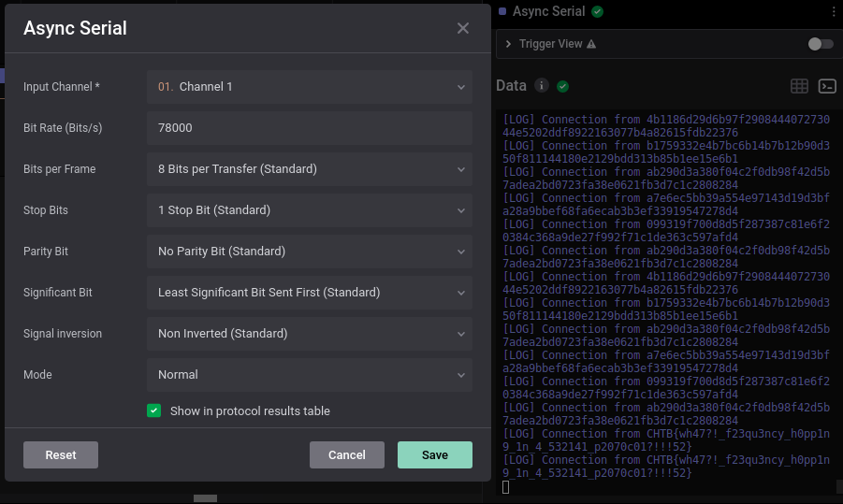Click the Async Serial analyzer color square

[502, 11]
